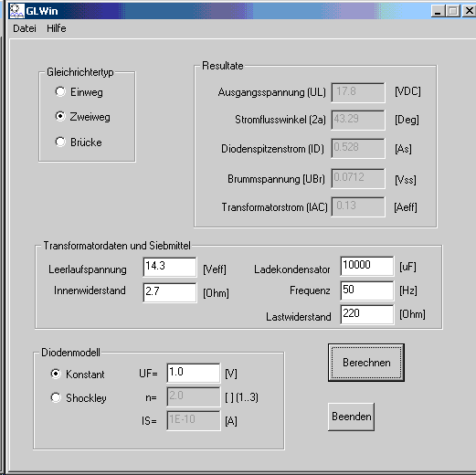This screenshot has width=476, height=475.
Task: Open the Hilfe menu
Action: (x=57, y=28)
